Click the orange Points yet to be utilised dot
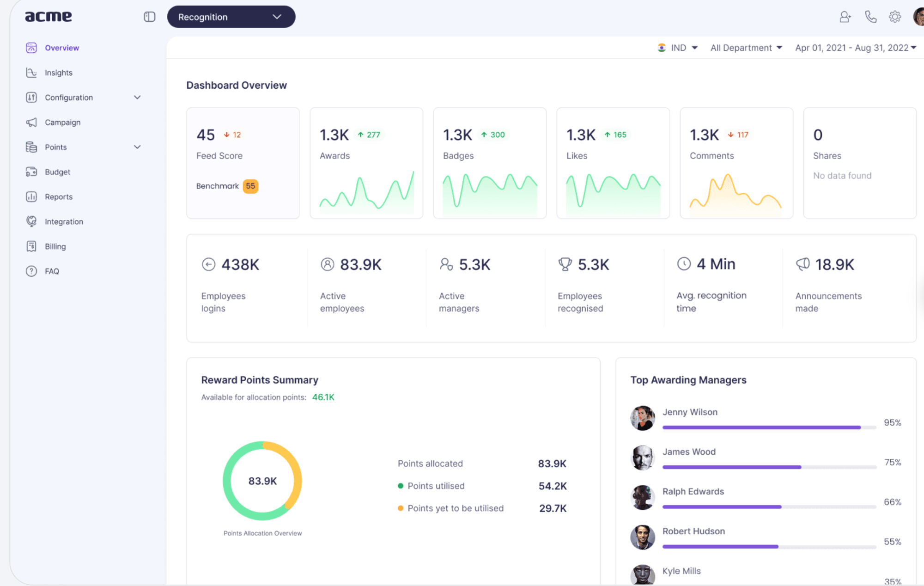 point(401,508)
